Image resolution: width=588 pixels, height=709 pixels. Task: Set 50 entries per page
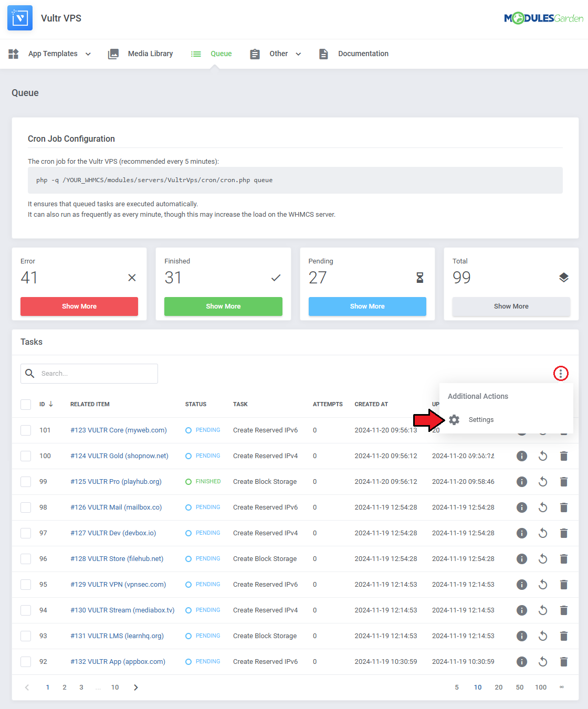520,687
